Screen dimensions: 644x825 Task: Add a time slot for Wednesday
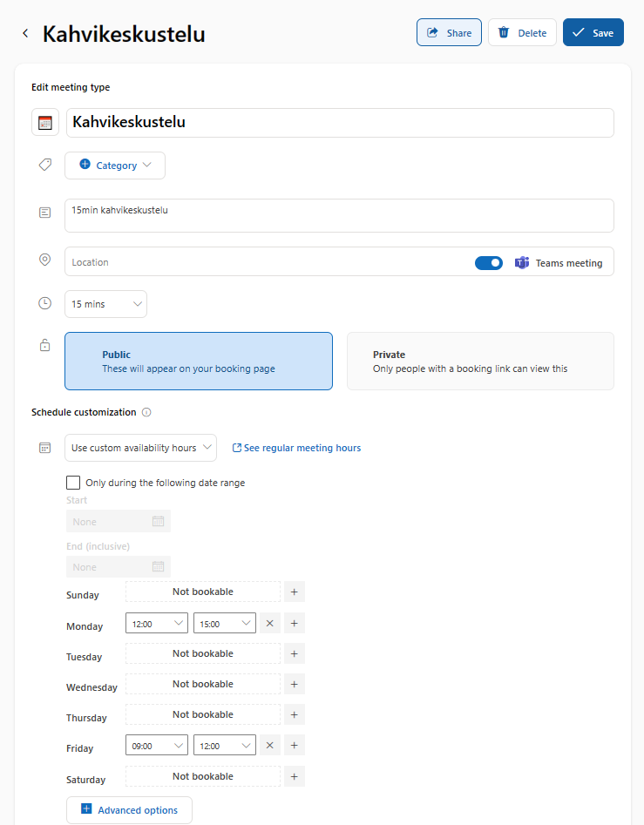[295, 684]
